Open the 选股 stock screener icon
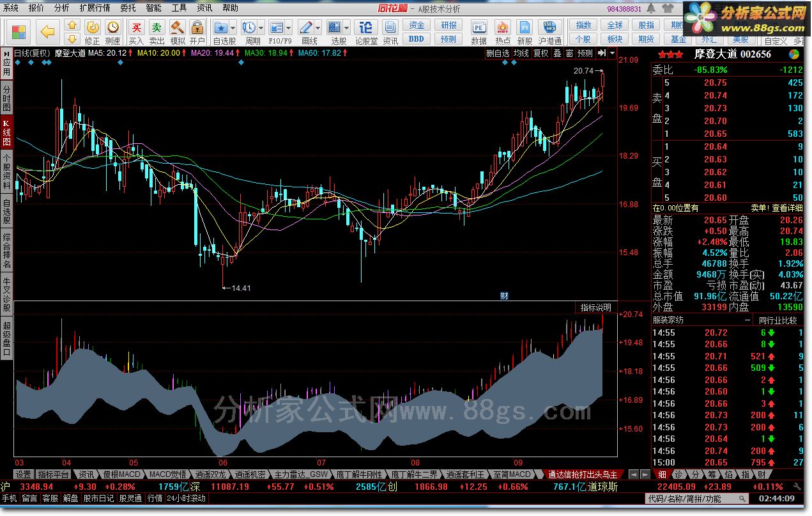Image resolution: width=812 pixels, height=516 pixels. tap(335, 27)
